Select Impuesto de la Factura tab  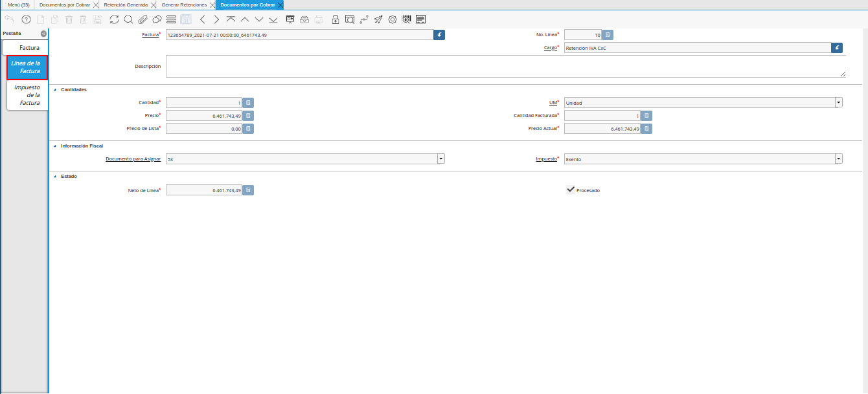27,95
